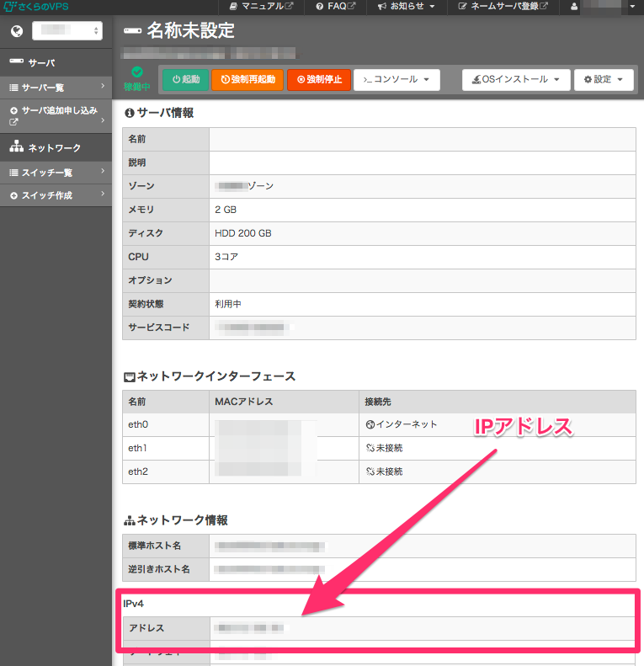Click the server icon beside 名称未設定

(132, 30)
